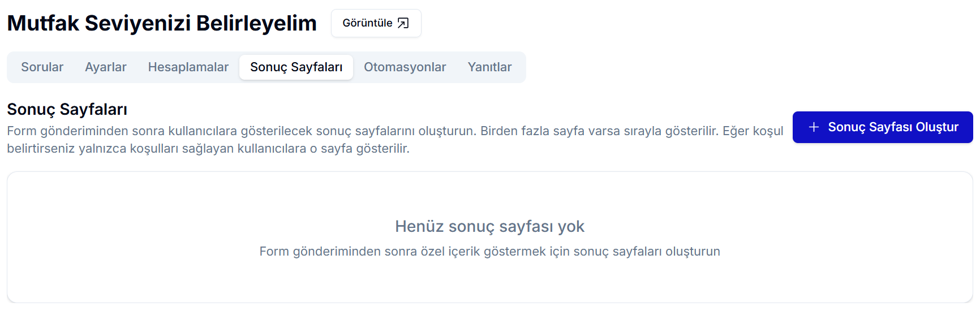Click tab bar padding right of Yanıtlar

click(520, 67)
